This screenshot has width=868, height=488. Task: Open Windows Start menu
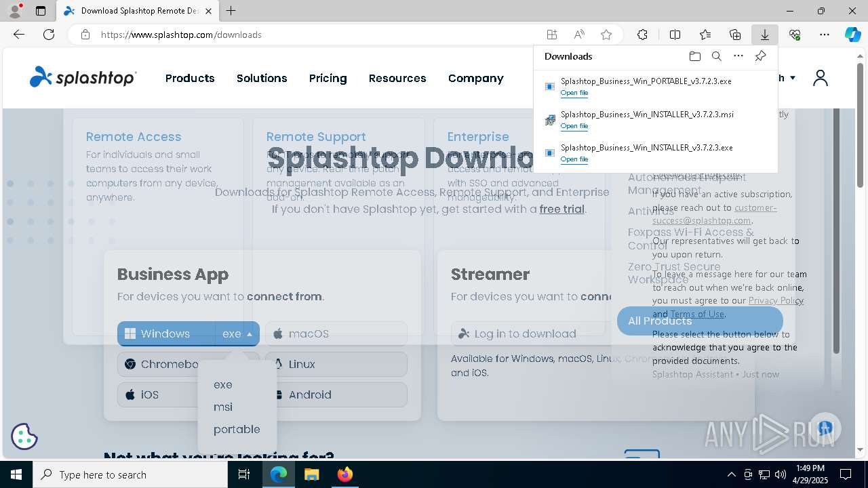tap(16, 474)
